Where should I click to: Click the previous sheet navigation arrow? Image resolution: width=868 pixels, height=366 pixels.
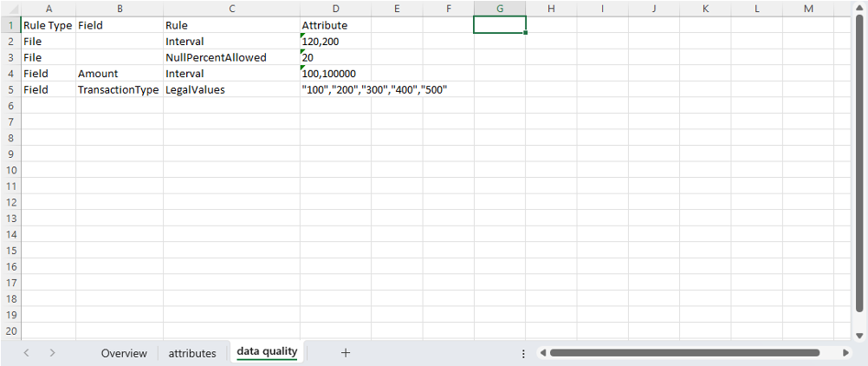click(27, 353)
